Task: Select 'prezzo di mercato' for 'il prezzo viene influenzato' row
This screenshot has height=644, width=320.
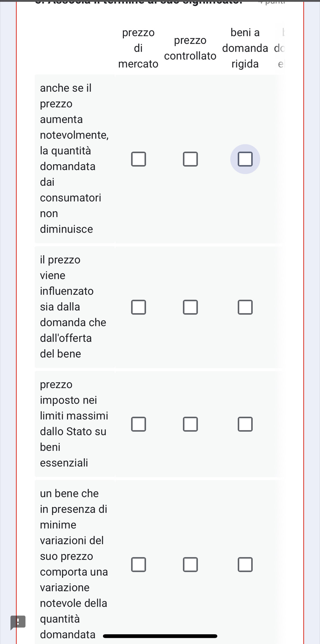Action: [138, 307]
